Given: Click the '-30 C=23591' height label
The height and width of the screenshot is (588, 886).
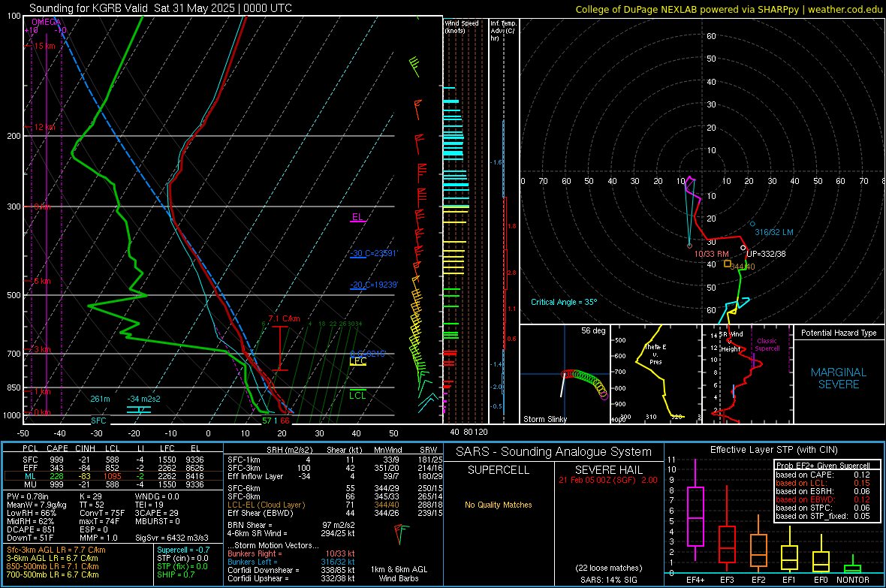Looking at the screenshot, I should (373, 253).
